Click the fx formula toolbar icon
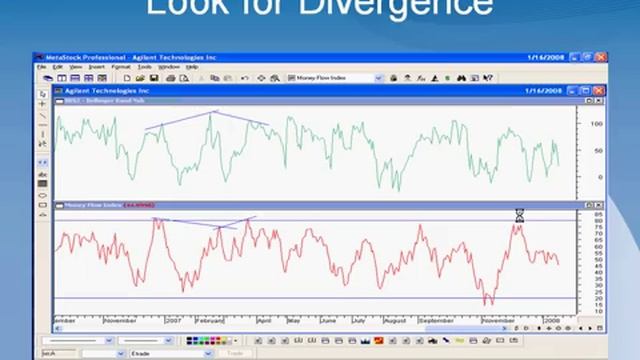 421,78
